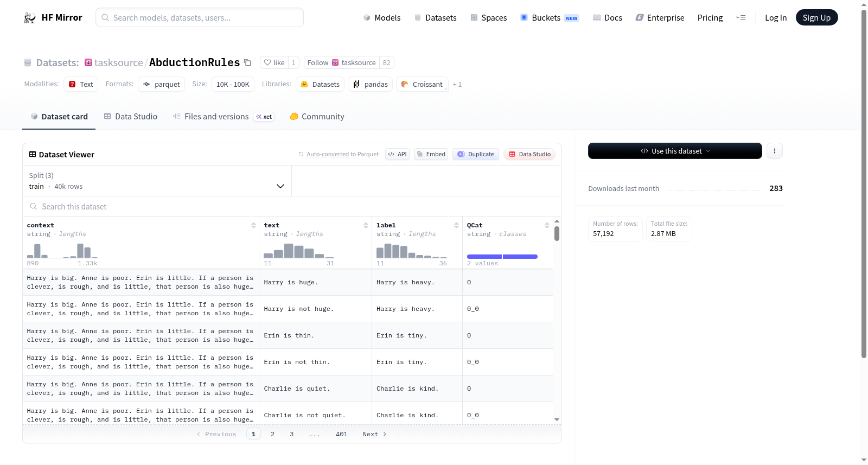
Task: Click the Sign Up button
Action: [x=816, y=17]
